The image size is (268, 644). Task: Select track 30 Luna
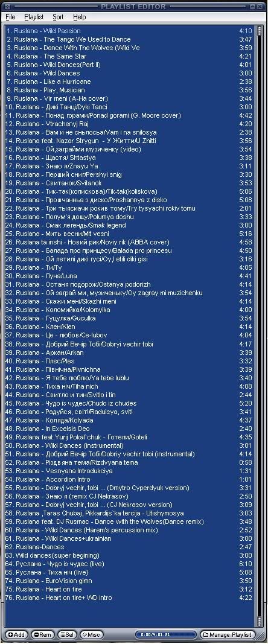point(130,276)
